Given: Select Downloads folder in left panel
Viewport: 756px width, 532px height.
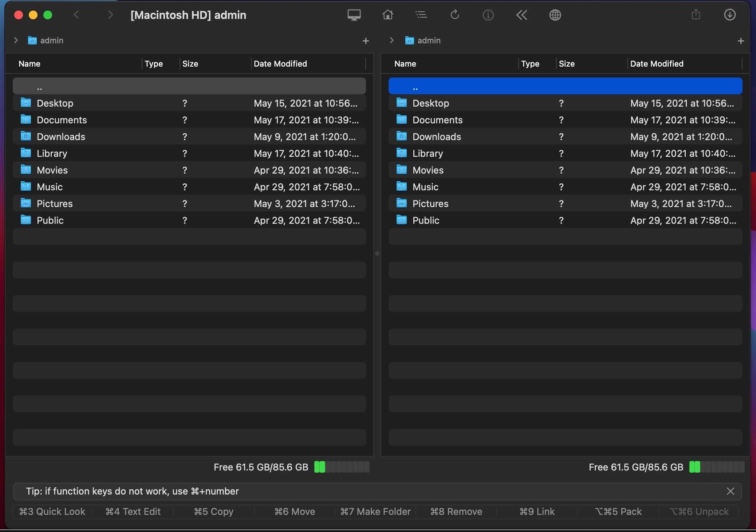Looking at the screenshot, I should click(x=189, y=136).
